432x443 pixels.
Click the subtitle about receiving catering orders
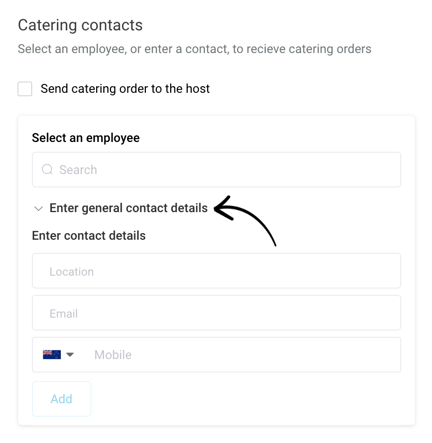click(194, 49)
